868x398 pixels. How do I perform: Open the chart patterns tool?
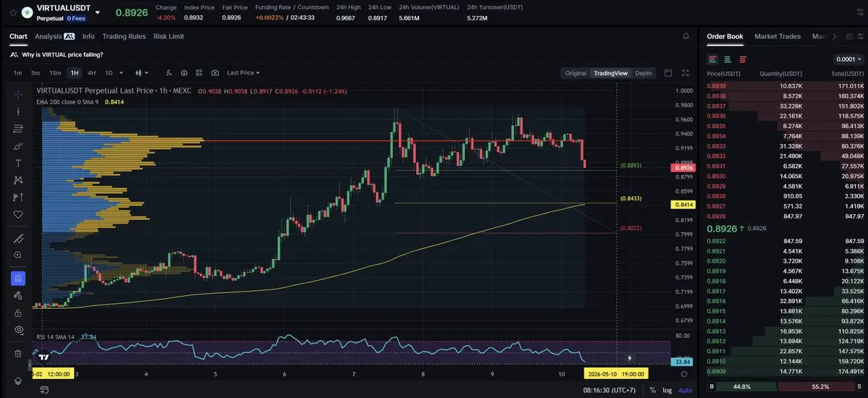[x=17, y=180]
